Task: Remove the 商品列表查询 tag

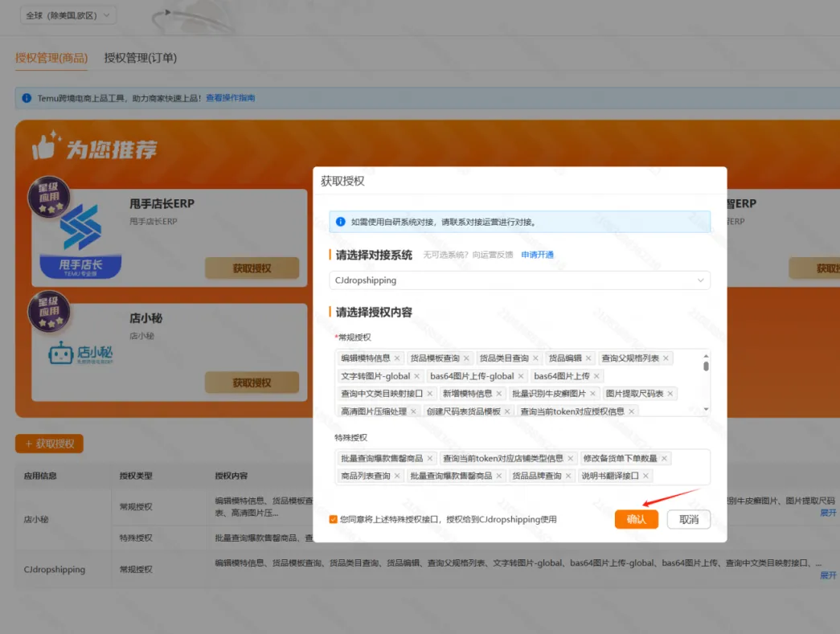Action: pyautogui.click(x=397, y=477)
